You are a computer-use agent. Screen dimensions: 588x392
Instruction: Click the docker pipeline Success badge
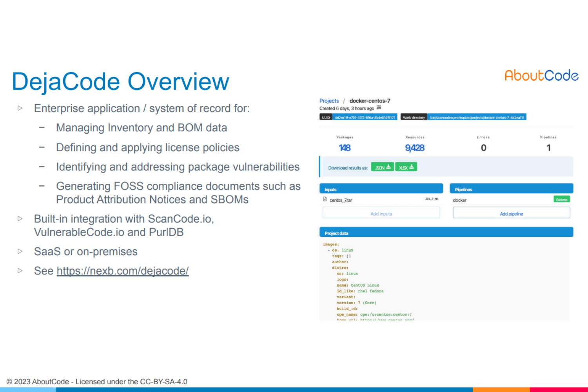[561, 200]
